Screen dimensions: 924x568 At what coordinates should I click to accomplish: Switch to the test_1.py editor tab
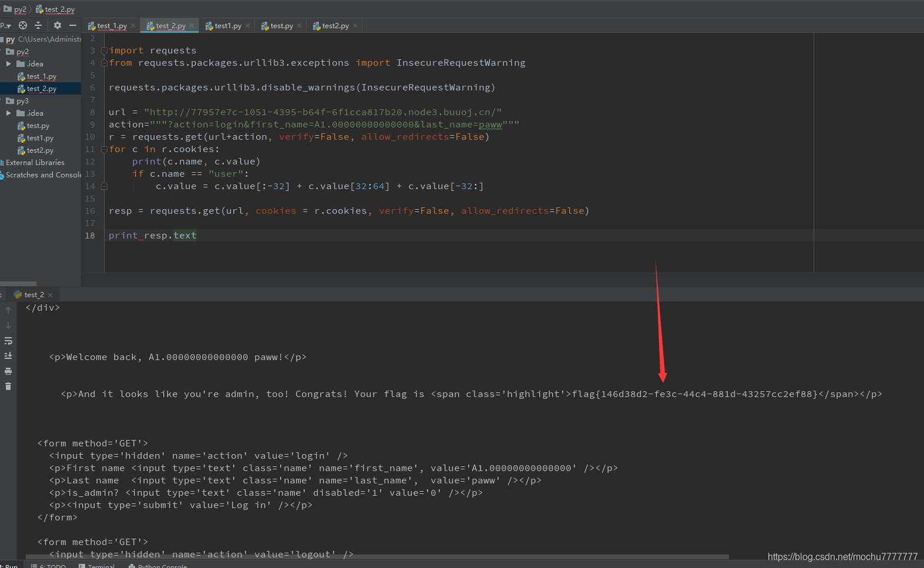(112, 26)
